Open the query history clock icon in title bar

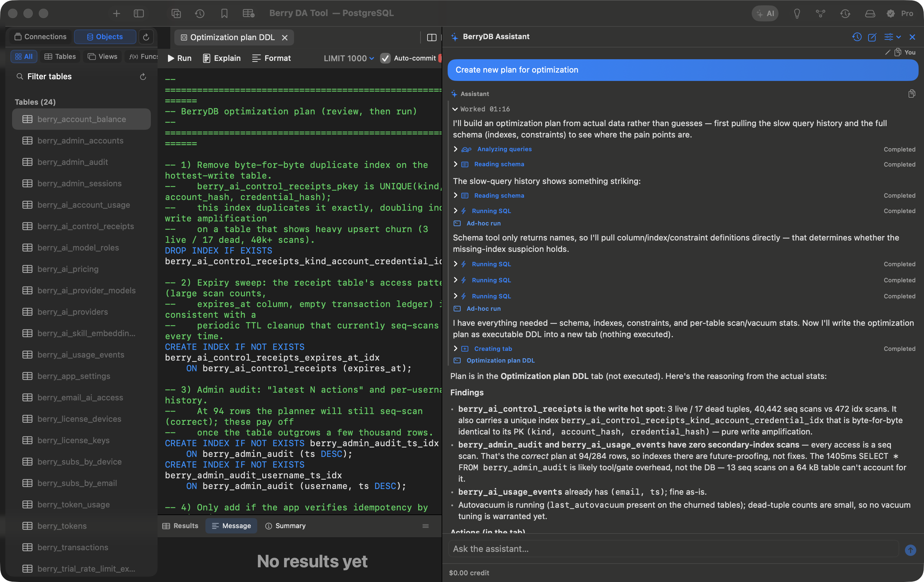pos(199,13)
